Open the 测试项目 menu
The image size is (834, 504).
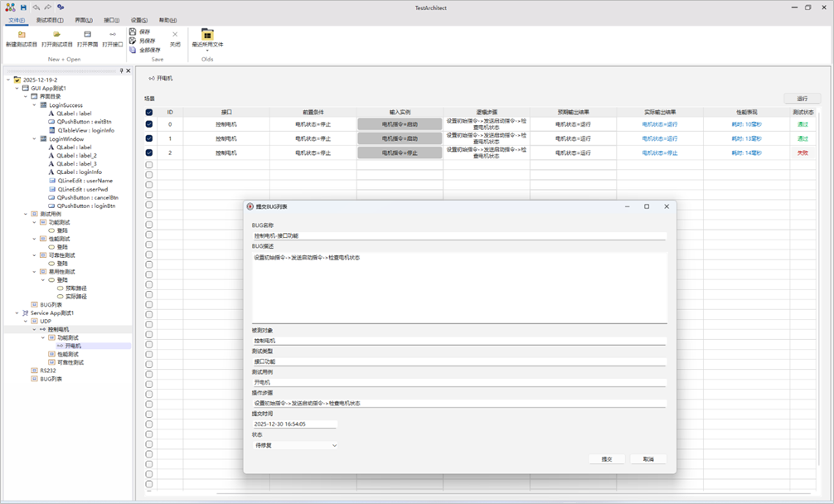[x=49, y=20]
